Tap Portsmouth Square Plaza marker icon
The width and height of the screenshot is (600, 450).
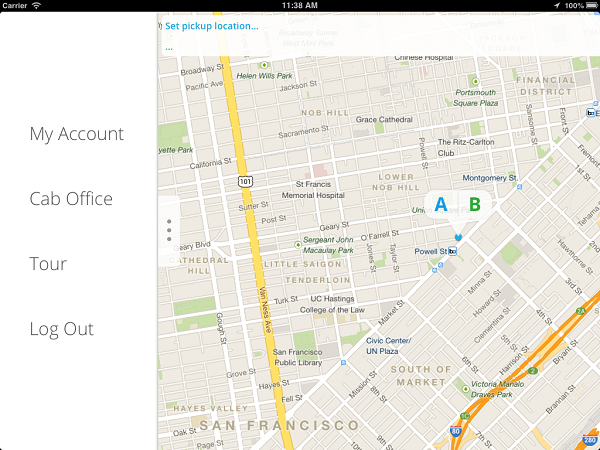pos(475,82)
